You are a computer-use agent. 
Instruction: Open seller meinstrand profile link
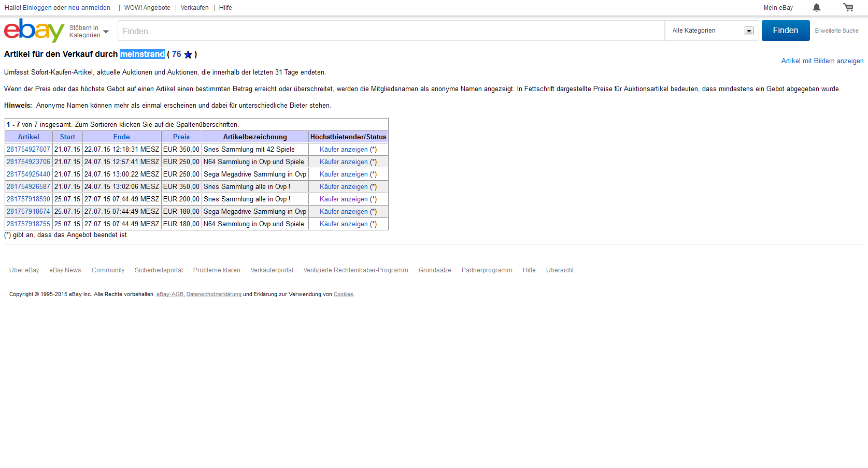[x=143, y=54]
